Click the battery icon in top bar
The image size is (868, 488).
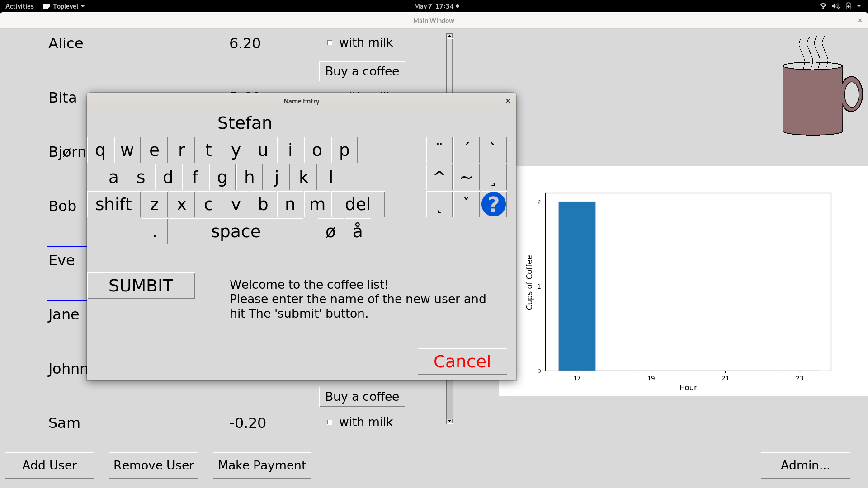849,6
